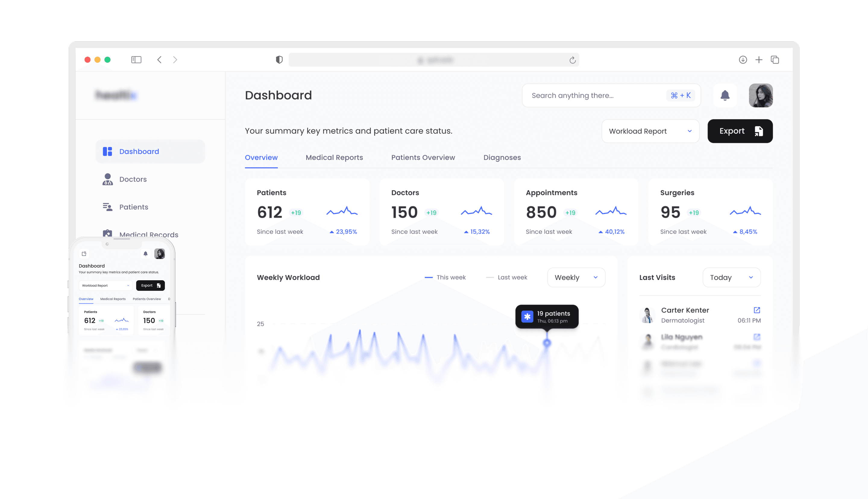Switch to the Medical Reports tab

tap(334, 158)
